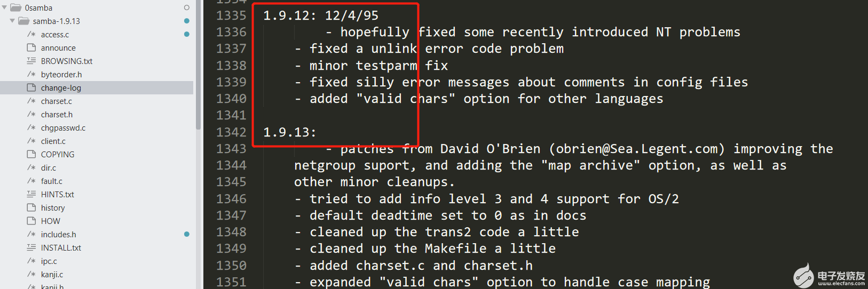Click the BROWSING.txt text file icon
The width and height of the screenshot is (868, 289).
31,61
